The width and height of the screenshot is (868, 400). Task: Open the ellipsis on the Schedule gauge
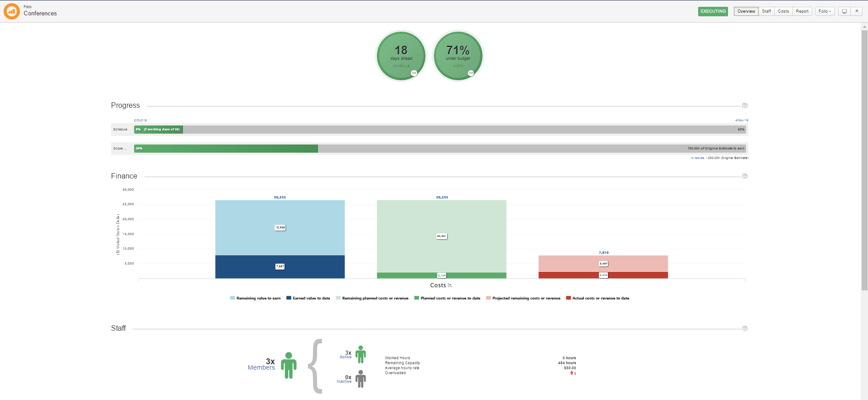point(414,73)
